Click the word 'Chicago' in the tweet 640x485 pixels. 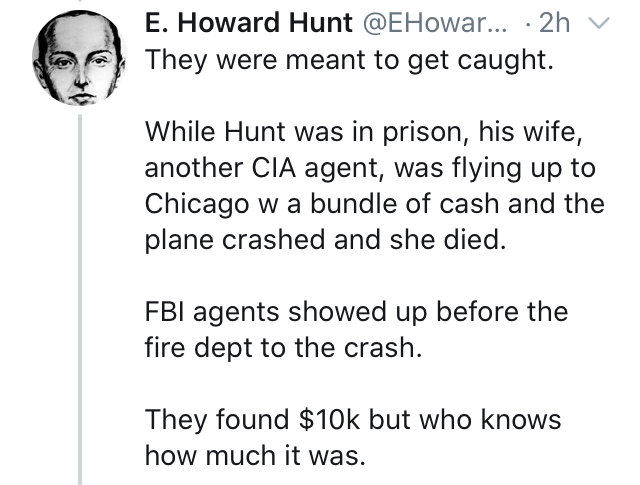coord(197,204)
